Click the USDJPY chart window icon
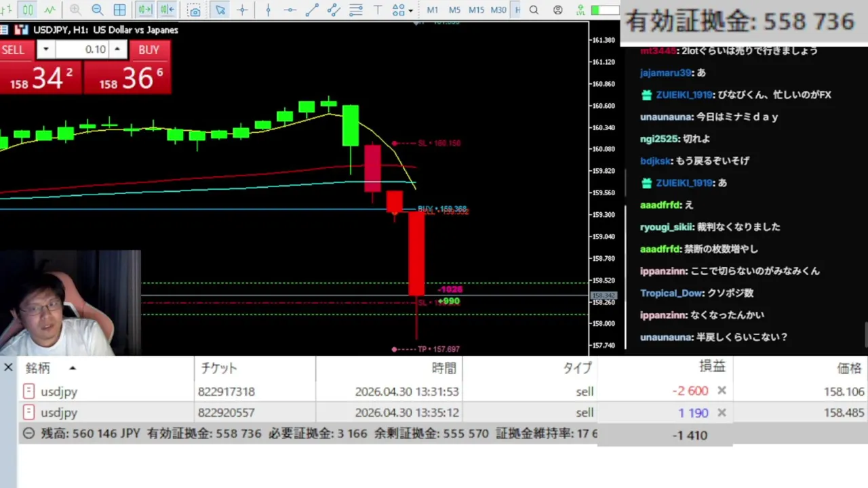The image size is (868, 488). pyautogui.click(x=21, y=30)
